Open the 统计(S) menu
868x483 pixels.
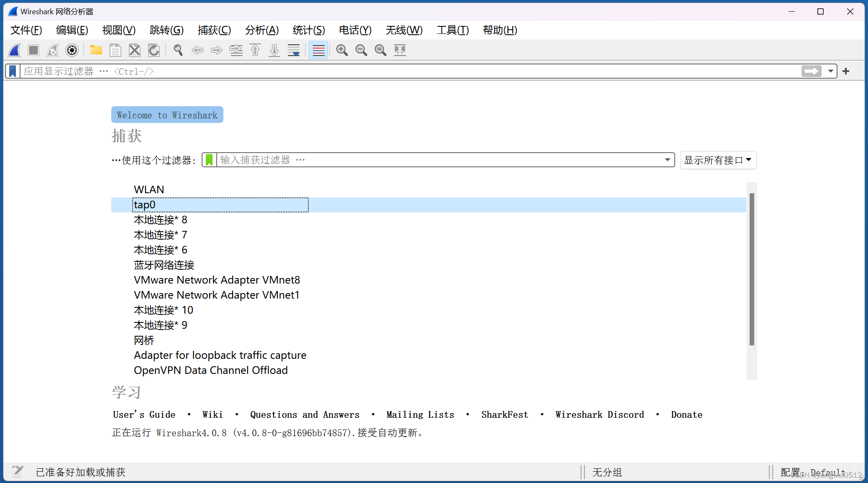[309, 30]
